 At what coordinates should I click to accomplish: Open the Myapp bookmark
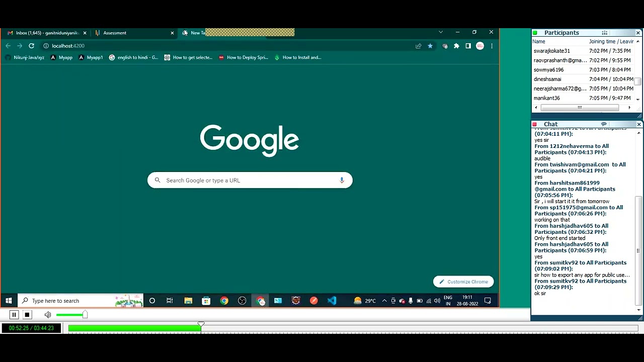pyautogui.click(x=61, y=57)
